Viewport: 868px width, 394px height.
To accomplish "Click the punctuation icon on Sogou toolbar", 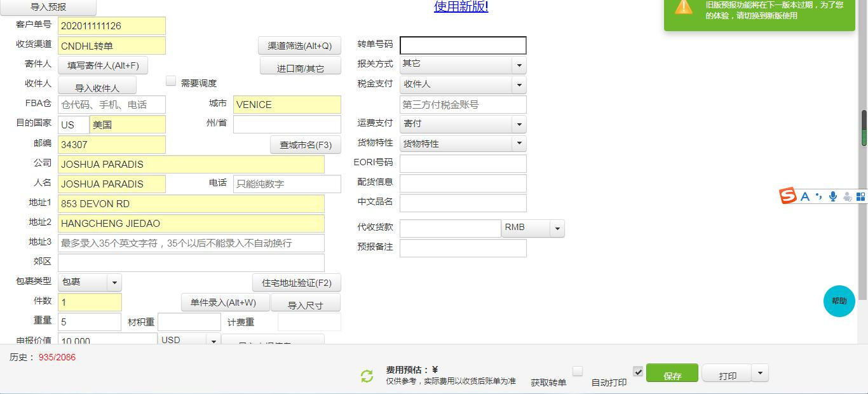I will (818, 196).
